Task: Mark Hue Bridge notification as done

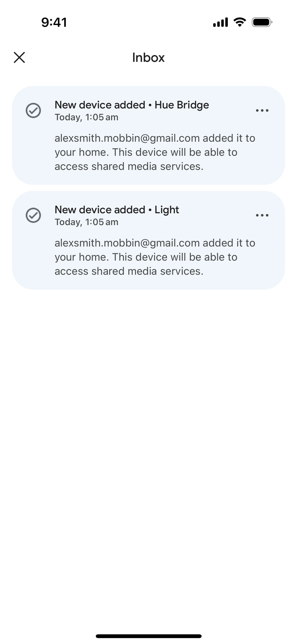Action: (x=33, y=110)
